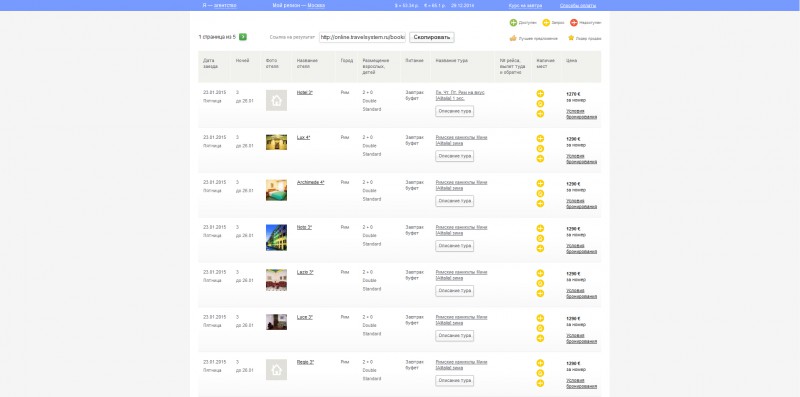Click third availability icon in Luce 3* row
The image size is (800, 397).
pyautogui.click(x=540, y=338)
